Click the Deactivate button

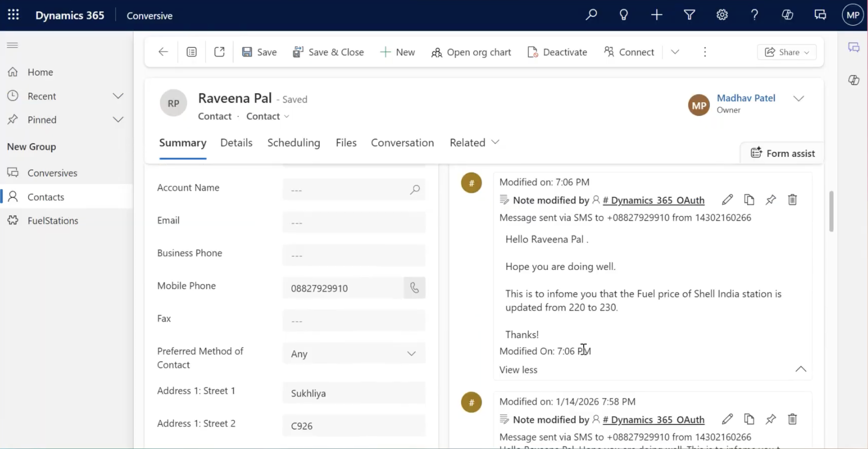pos(557,52)
